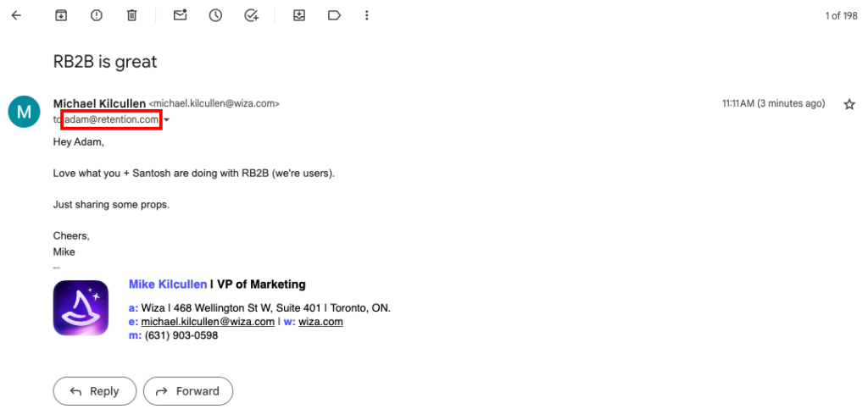Report this email as spam
868x420 pixels.
click(x=97, y=15)
